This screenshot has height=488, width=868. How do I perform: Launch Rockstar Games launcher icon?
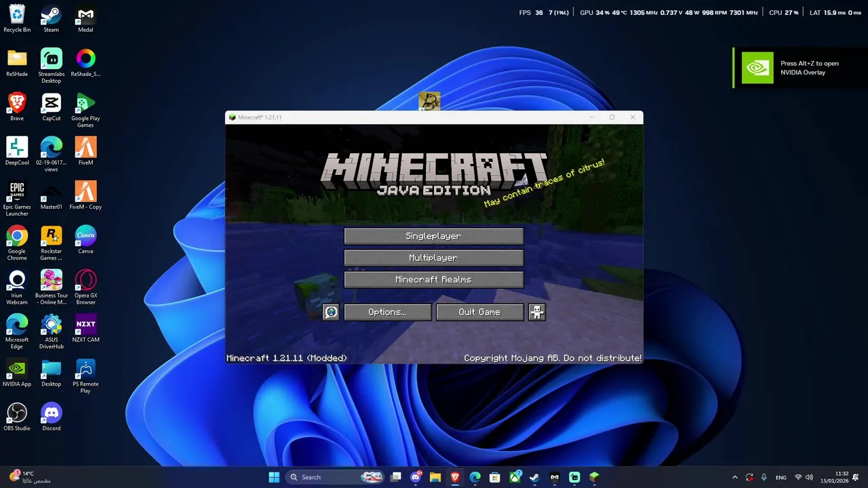pos(51,243)
